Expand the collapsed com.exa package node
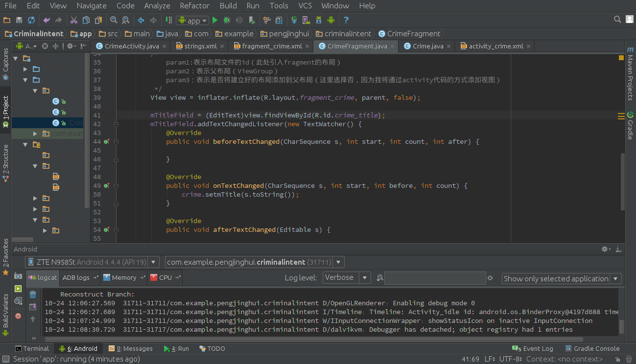 click(x=35, y=134)
